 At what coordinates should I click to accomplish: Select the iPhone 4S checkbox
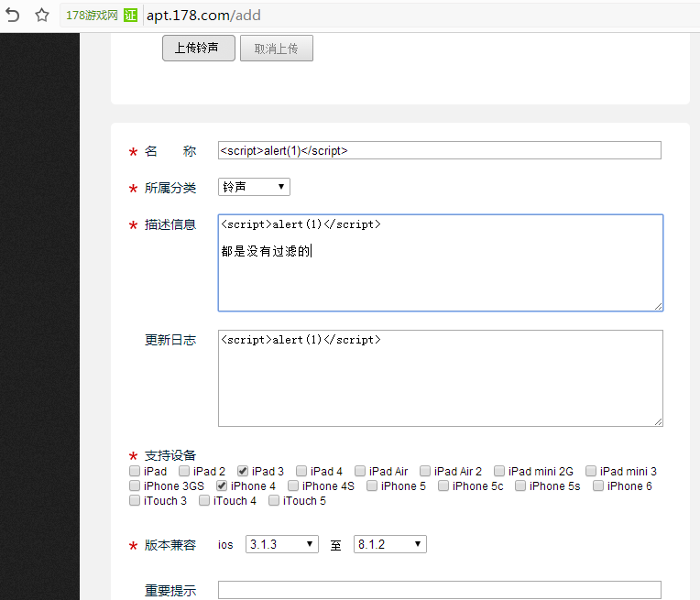(x=293, y=485)
